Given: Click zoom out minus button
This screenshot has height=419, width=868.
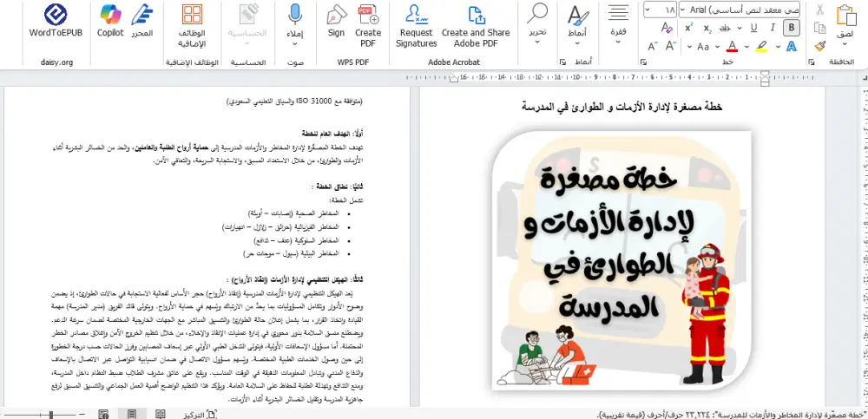Looking at the screenshot, I should [x=82, y=414].
